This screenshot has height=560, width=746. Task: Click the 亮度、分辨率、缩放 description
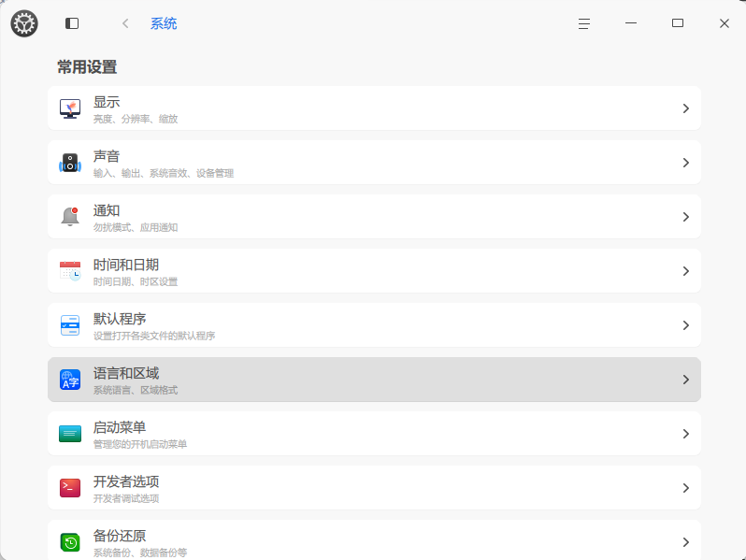pyautogui.click(x=136, y=119)
